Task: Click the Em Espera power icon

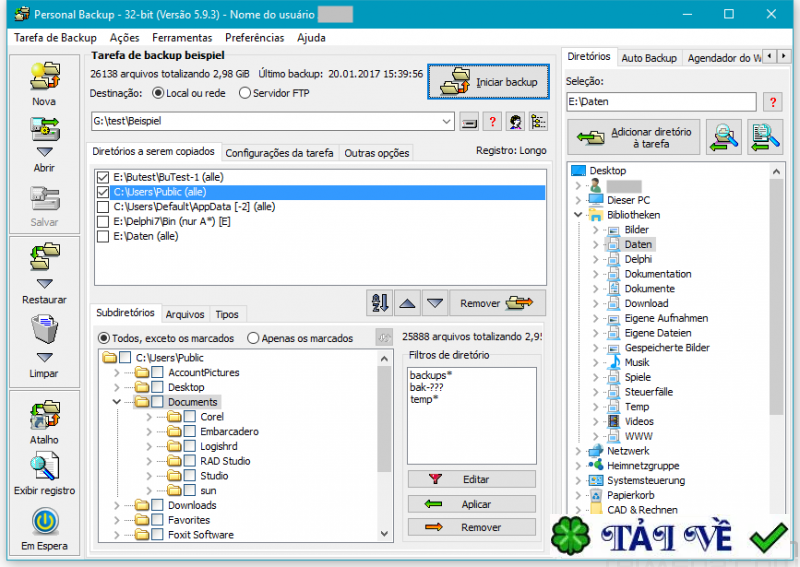Action: point(45,522)
